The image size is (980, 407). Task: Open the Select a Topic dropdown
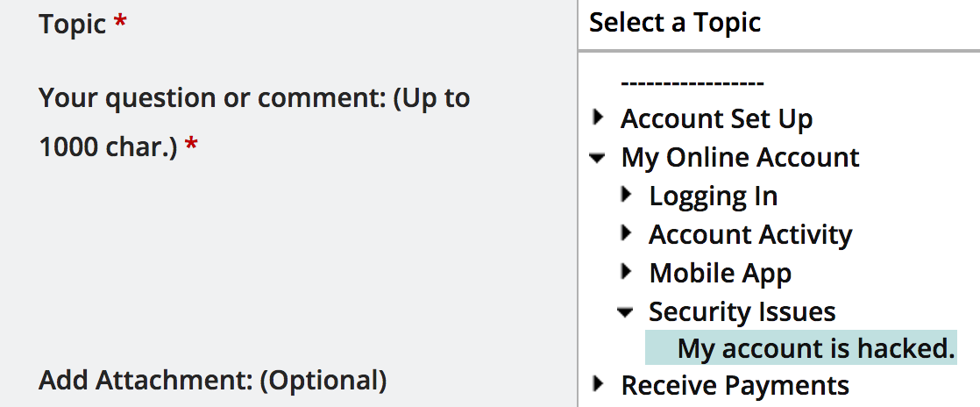778,24
